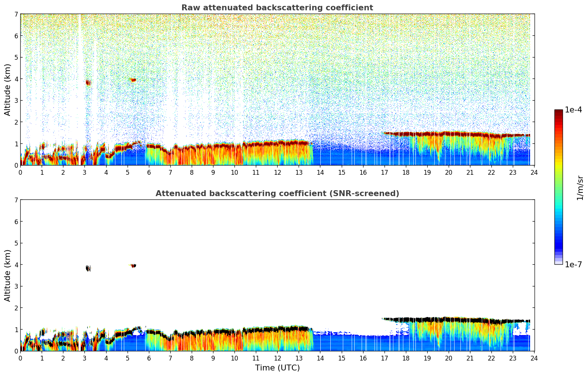Click the 4 km echo near 5 UTC, bottom plot
The width and height of the screenshot is (588, 376).
click(x=133, y=265)
